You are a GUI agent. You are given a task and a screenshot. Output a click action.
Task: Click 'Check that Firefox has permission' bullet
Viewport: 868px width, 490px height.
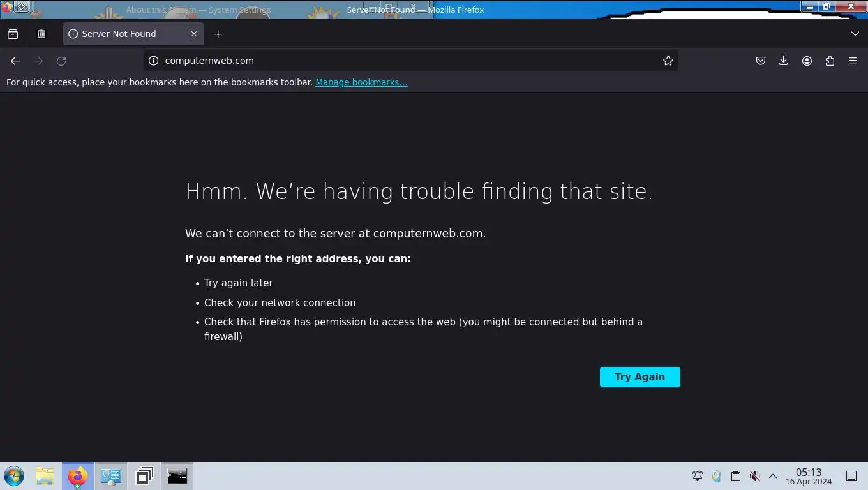(x=423, y=329)
